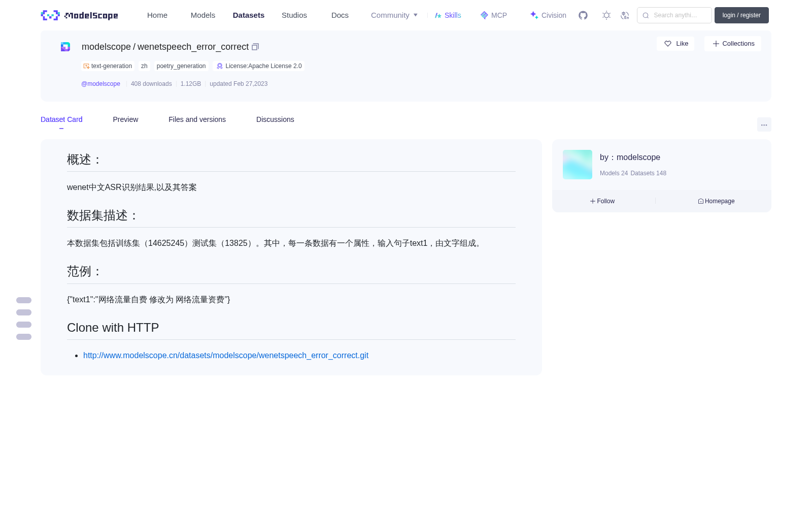Click the 'by：modelscope' organization name
The width and height of the screenshot is (812, 508).
[x=630, y=157]
